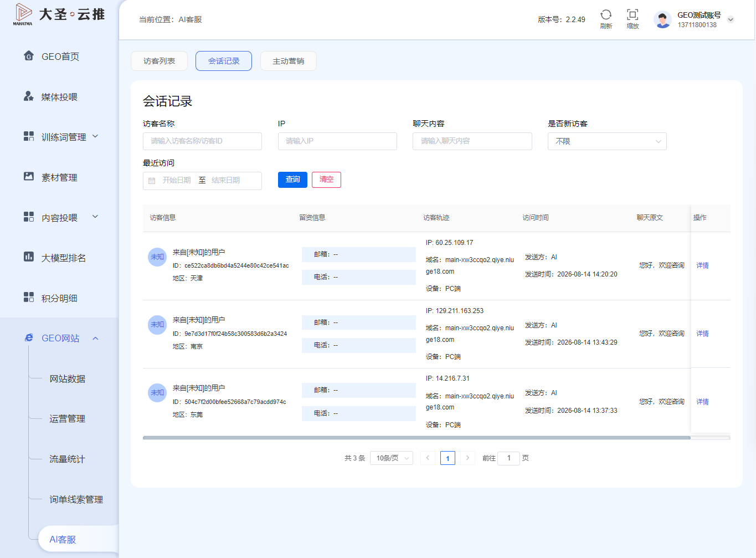Click the 前往 page number input

pyautogui.click(x=508, y=458)
